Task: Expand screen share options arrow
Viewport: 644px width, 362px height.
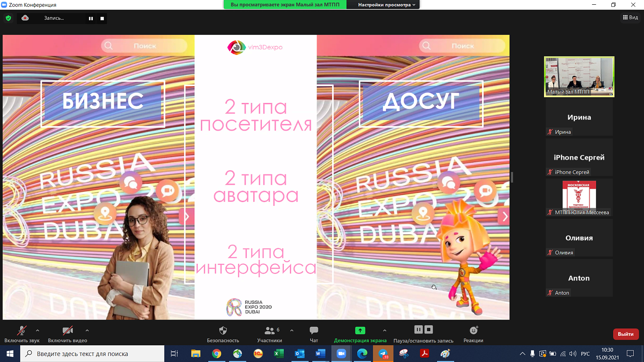Action: 385,331
